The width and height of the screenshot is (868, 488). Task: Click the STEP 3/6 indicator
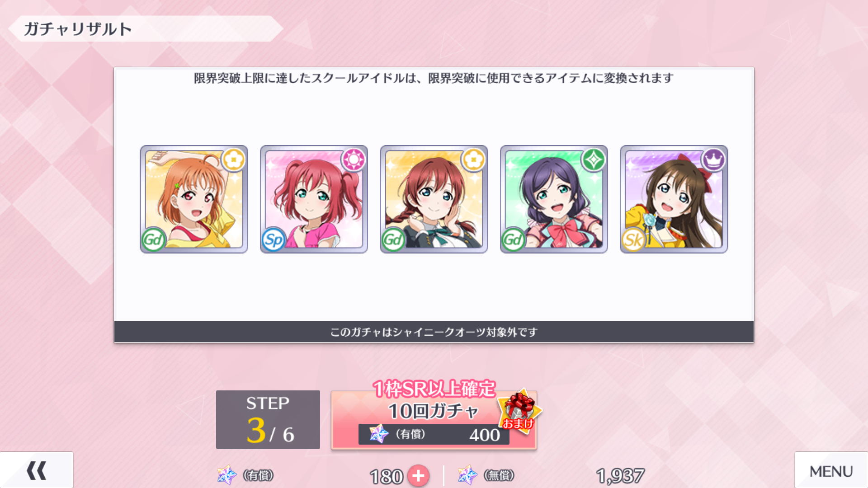pyautogui.click(x=268, y=420)
